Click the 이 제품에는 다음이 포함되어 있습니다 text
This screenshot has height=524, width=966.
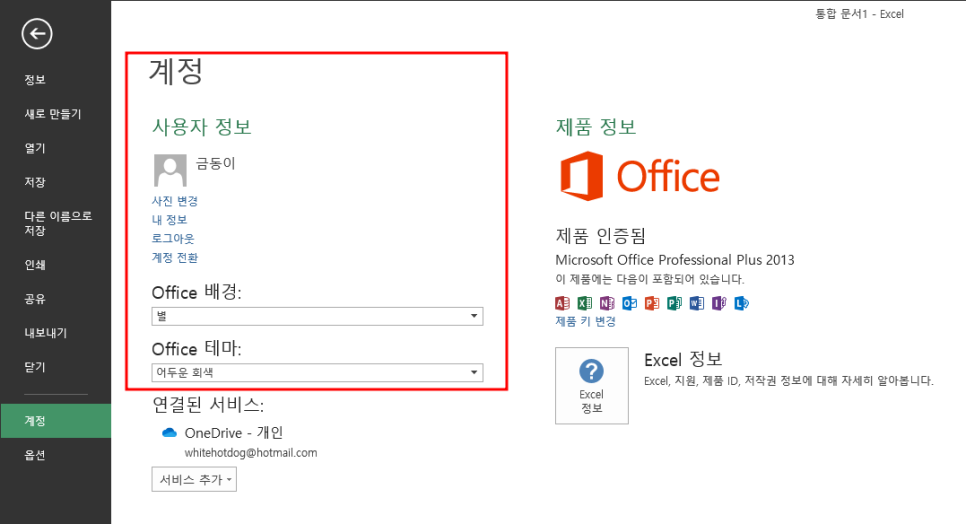(650, 280)
